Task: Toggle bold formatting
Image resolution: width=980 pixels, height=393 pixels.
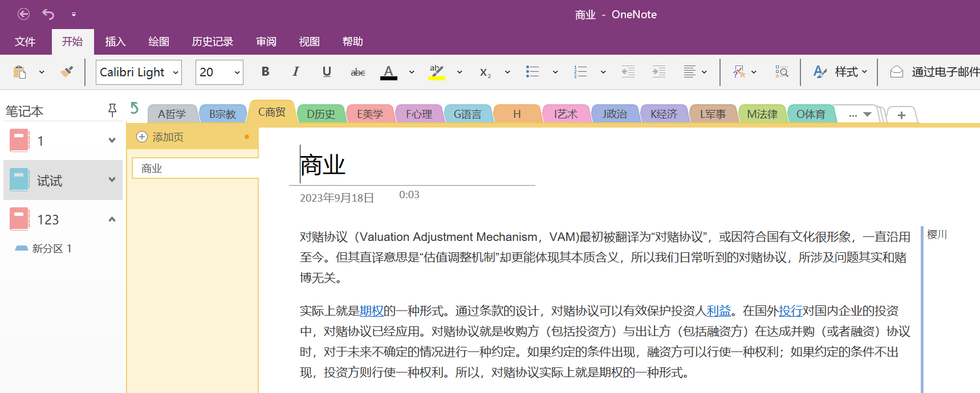Action: 265,72
